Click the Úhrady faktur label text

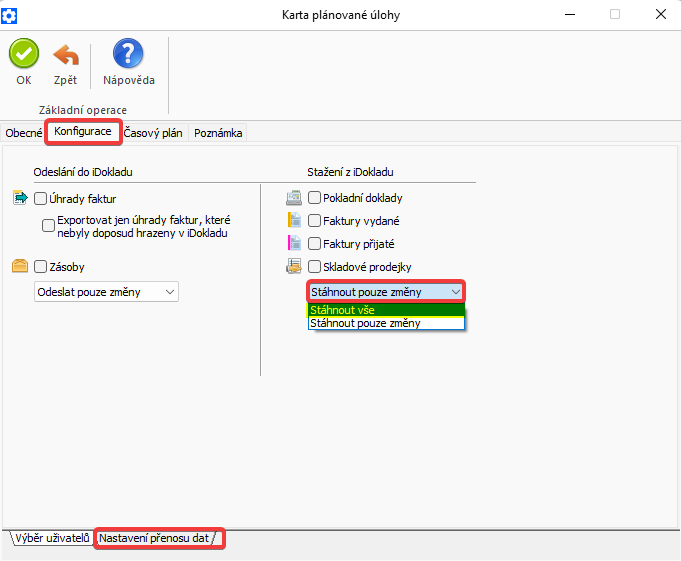pyautogui.click(x=83, y=199)
